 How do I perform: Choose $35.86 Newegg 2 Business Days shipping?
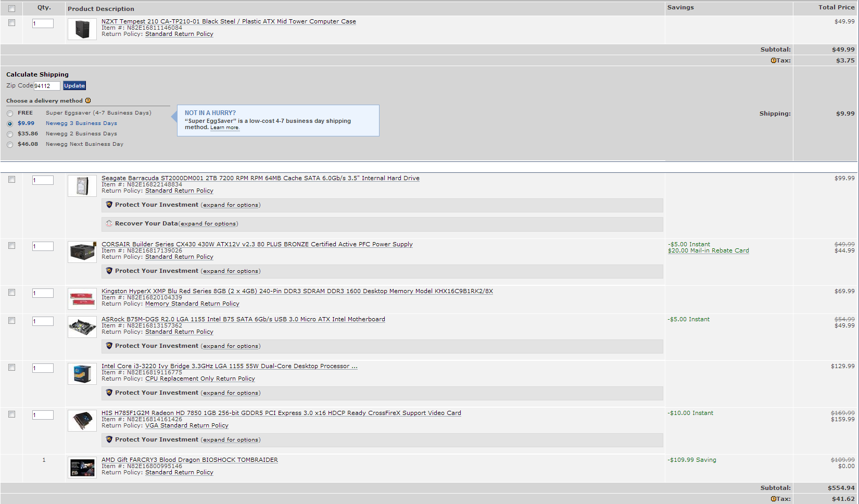click(x=10, y=134)
